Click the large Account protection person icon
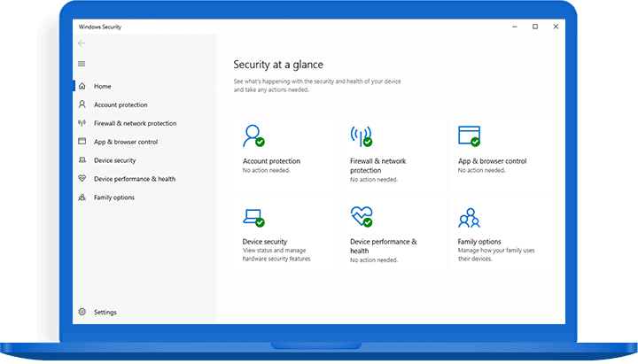The width and height of the screenshot is (638, 364). click(x=254, y=136)
